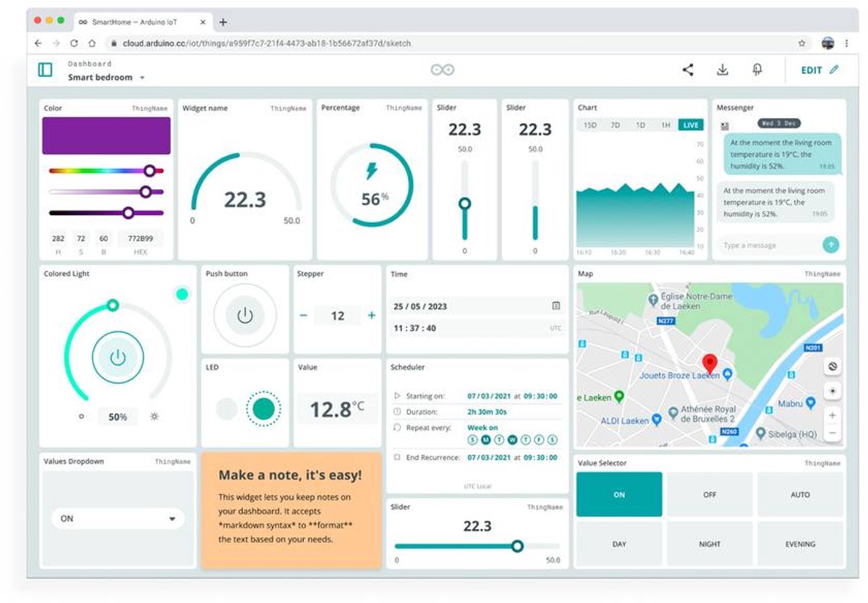Click the Type a message field

point(767,245)
